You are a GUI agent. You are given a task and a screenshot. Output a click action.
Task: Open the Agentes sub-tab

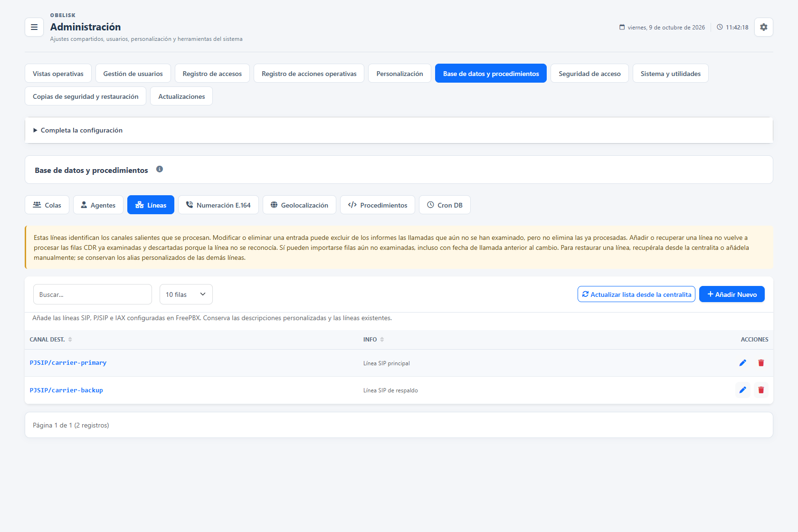coord(98,205)
